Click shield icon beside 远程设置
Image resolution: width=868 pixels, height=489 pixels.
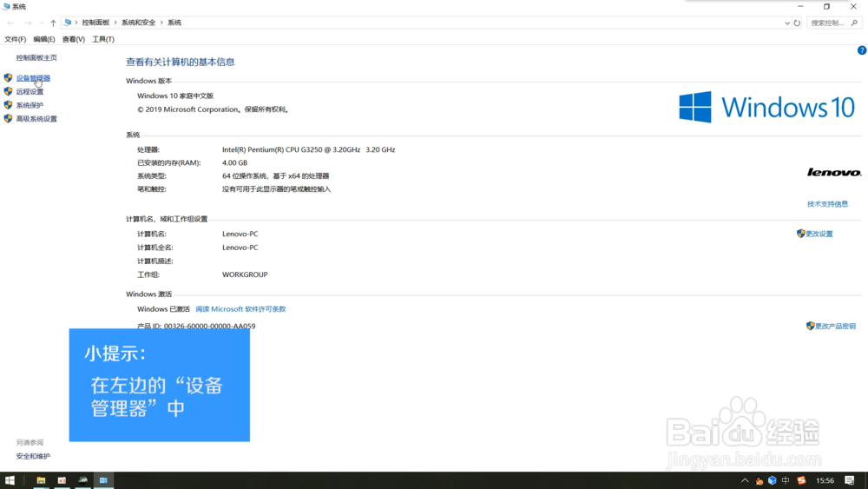point(8,91)
